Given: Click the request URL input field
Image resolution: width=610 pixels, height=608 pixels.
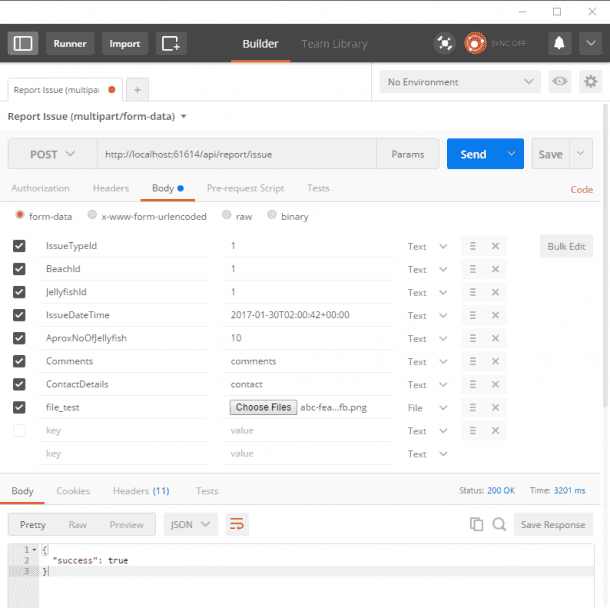Looking at the screenshot, I should point(236,154).
